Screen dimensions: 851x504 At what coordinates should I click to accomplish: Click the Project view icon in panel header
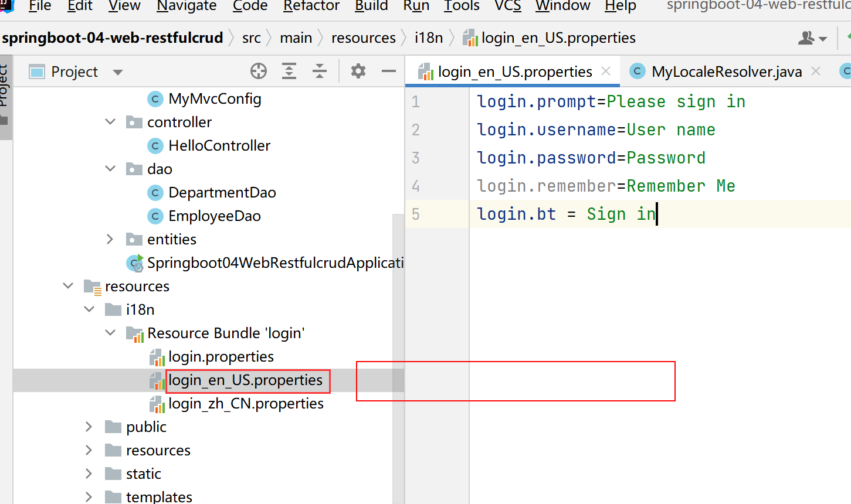pyautogui.click(x=37, y=72)
